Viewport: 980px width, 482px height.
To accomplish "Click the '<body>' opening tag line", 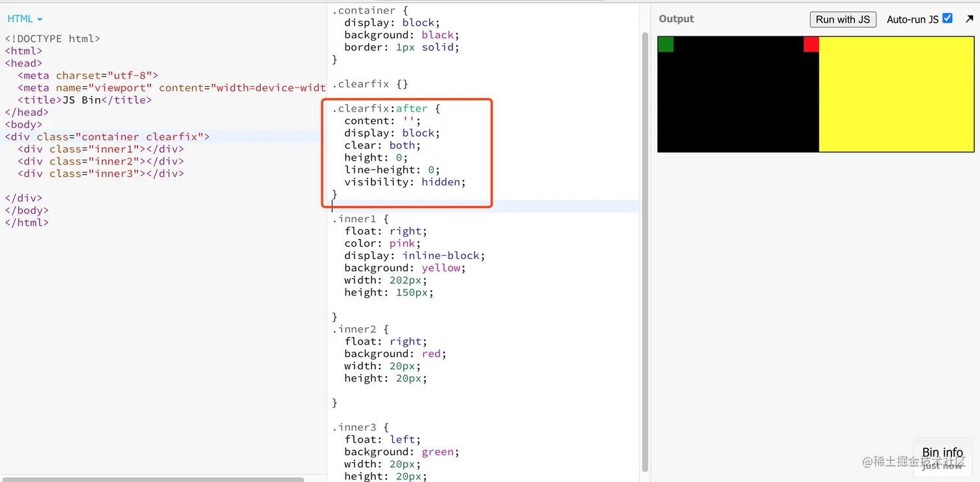I will tap(23, 125).
